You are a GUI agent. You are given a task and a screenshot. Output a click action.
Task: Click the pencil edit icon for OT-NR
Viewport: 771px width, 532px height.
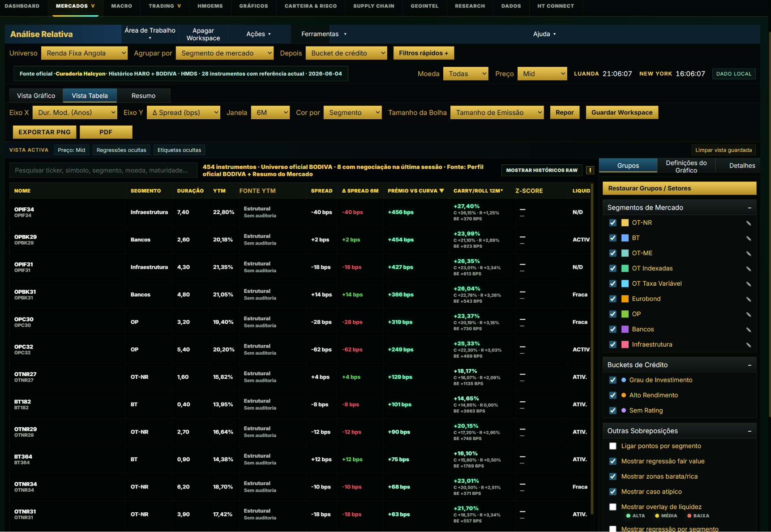coord(748,223)
